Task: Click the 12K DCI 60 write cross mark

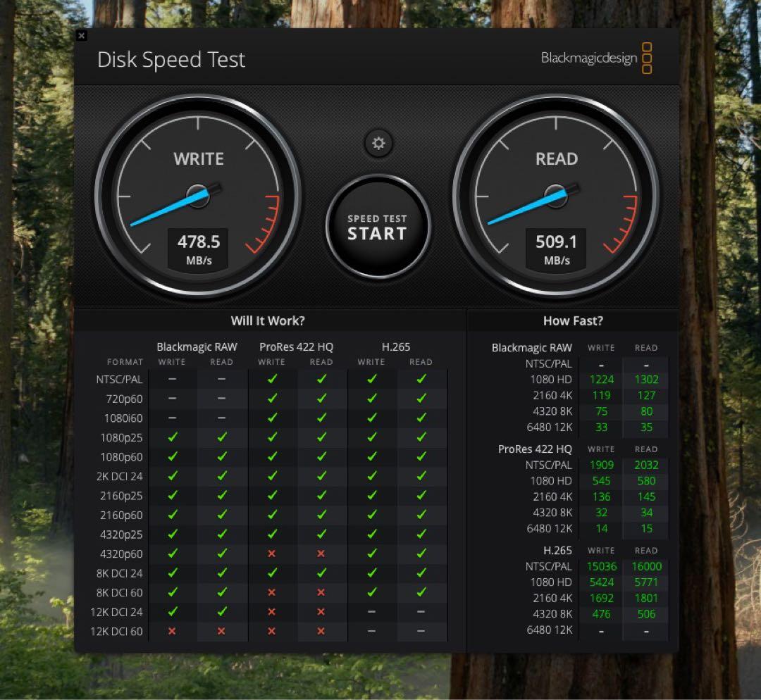Action: coord(173,632)
